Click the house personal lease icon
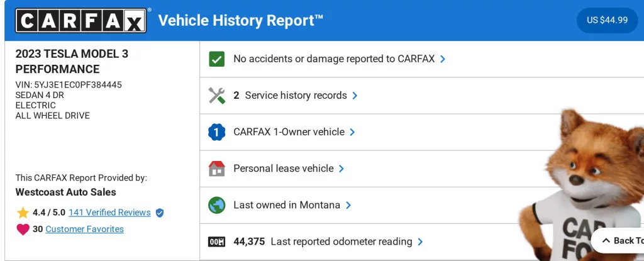The width and height of the screenshot is (644, 261). coord(216,169)
